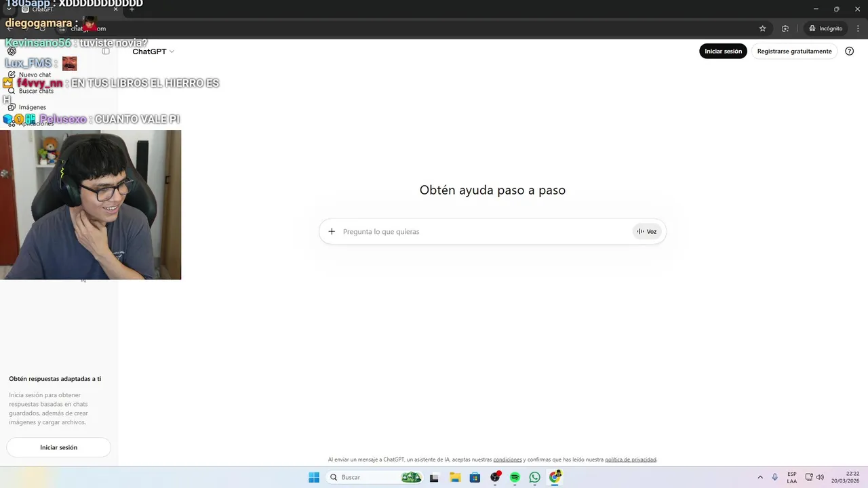
Task: Open the help question mark icon
Action: [x=850, y=51]
